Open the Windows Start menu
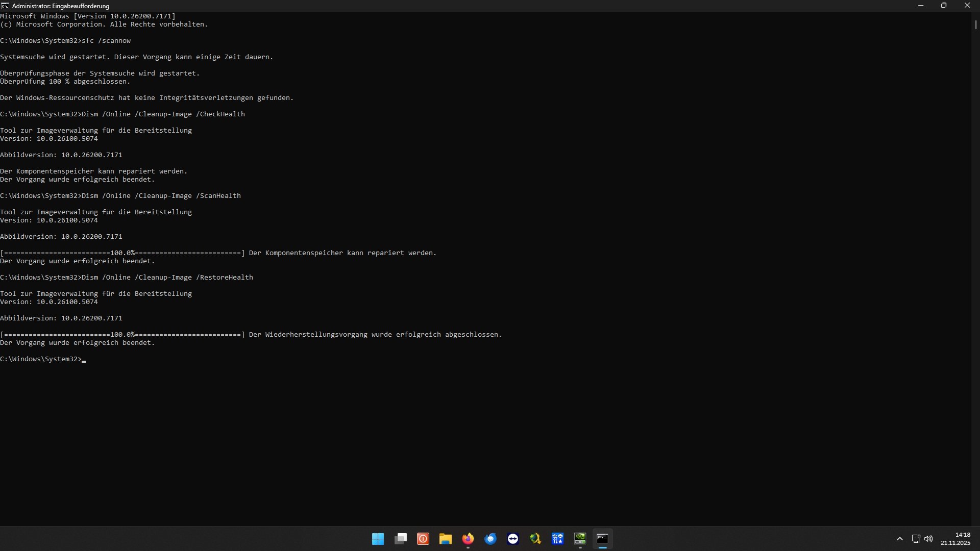Image resolution: width=980 pixels, height=551 pixels. 378,539
